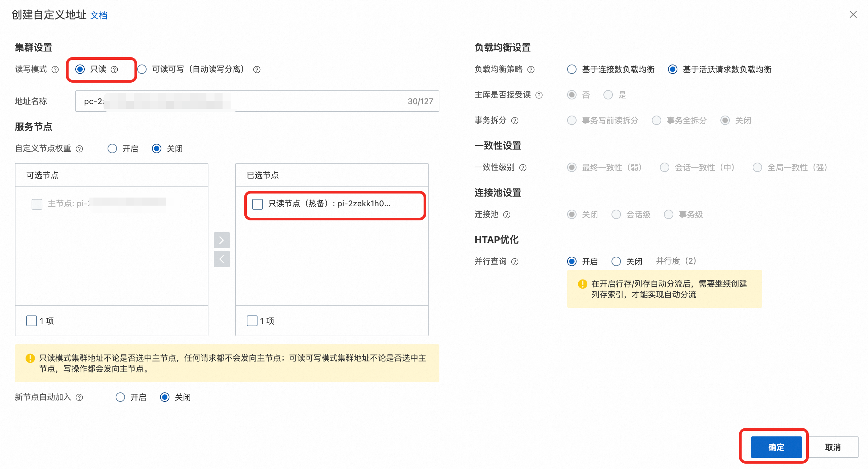
Task: Check select-all box under 可选节点
Action: [x=31, y=321]
